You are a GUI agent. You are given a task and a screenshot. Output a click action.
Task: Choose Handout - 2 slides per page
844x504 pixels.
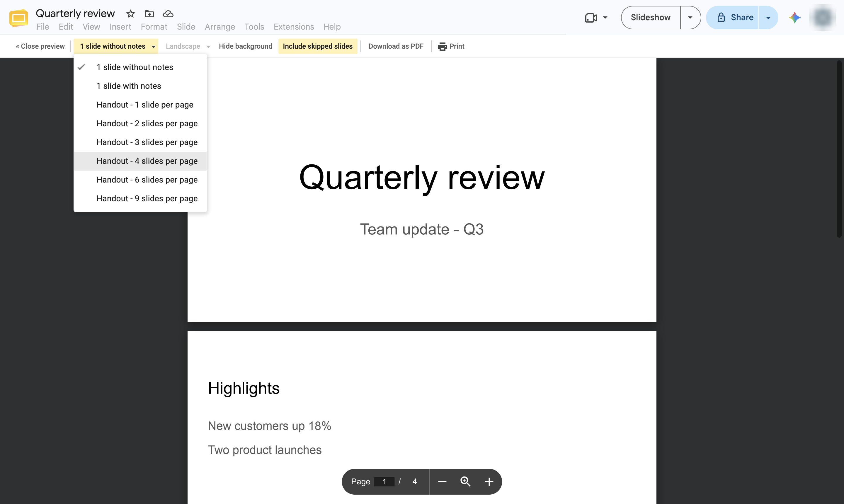click(x=140, y=123)
